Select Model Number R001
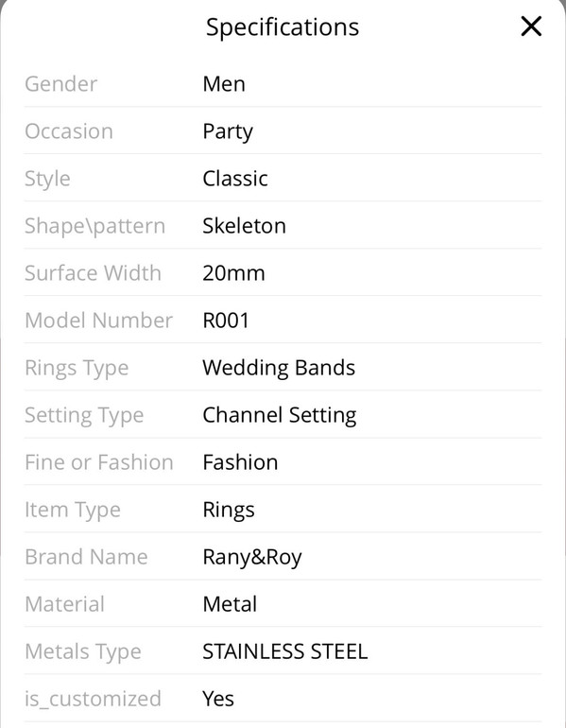The width and height of the screenshot is (566, 728). coord(226,321)
